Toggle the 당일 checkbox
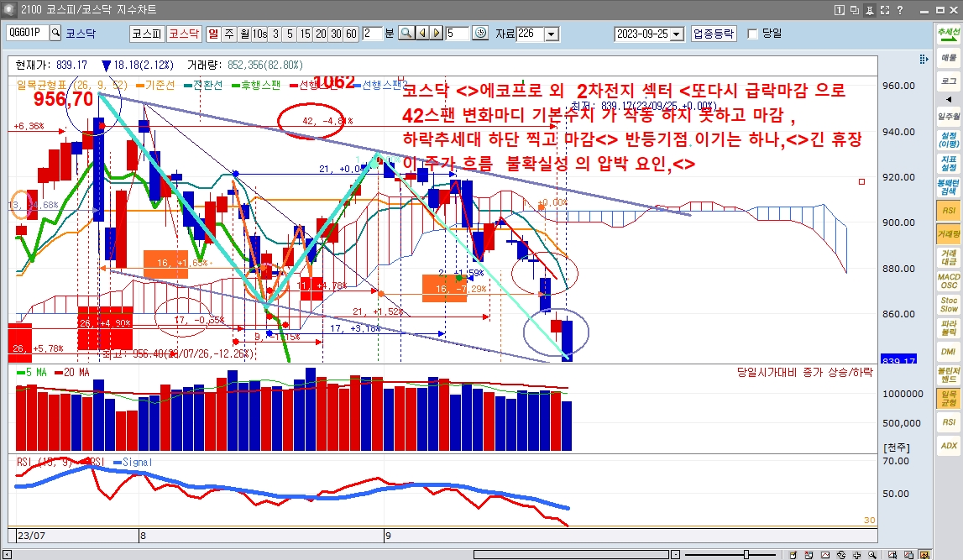963x560 pixels. [x=752, y=34]
